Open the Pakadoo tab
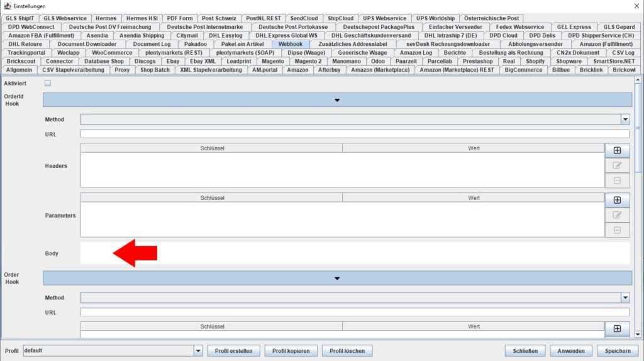This screenshot has height=361, width=644. pyautogui.click(x=196, y=44)
